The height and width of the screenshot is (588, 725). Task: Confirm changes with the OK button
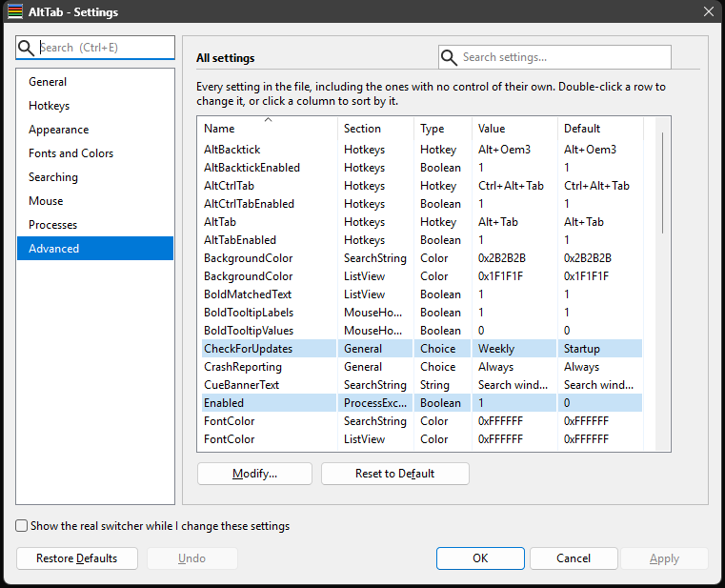click(x=480, y=558)
